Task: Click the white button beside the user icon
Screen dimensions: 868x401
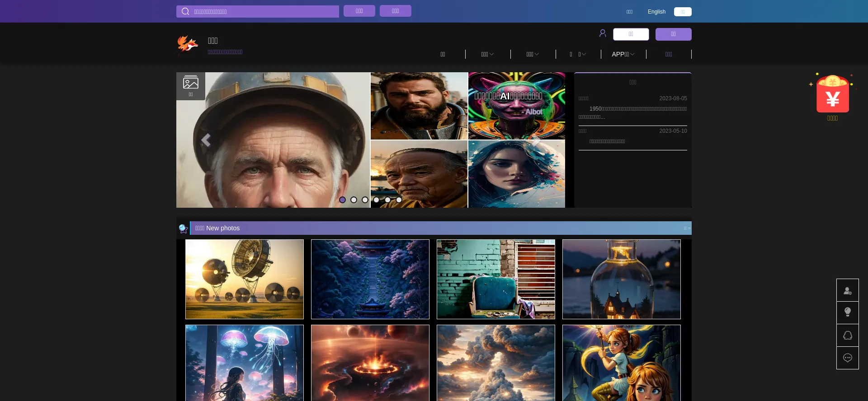Action: pyautogui.click(x=631, y=34)
